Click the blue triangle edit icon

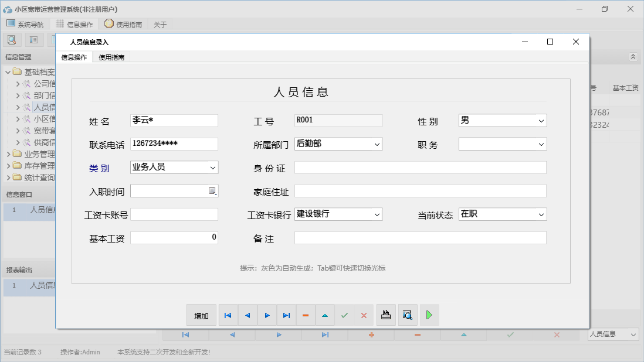pos(325,315)
